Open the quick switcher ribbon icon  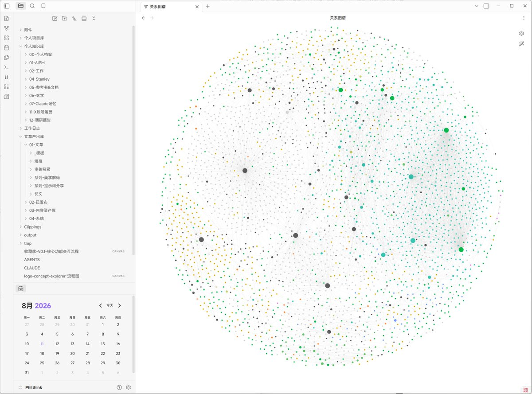tap(6, 19)
